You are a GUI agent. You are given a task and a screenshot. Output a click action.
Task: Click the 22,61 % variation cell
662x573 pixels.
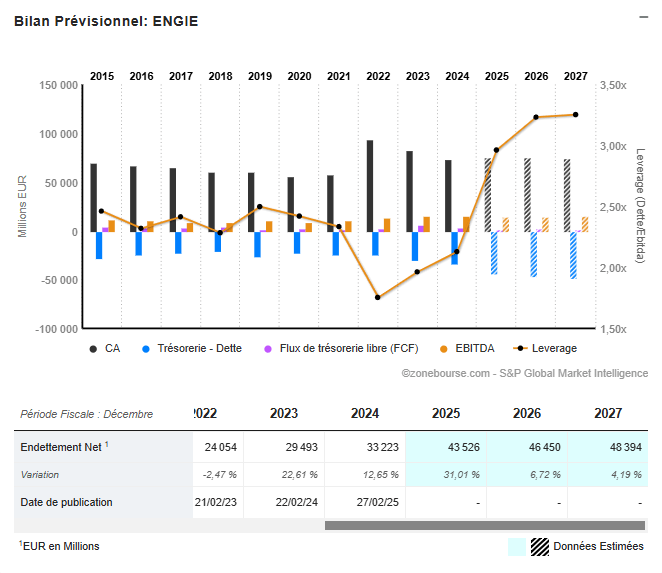coord(300,475)
